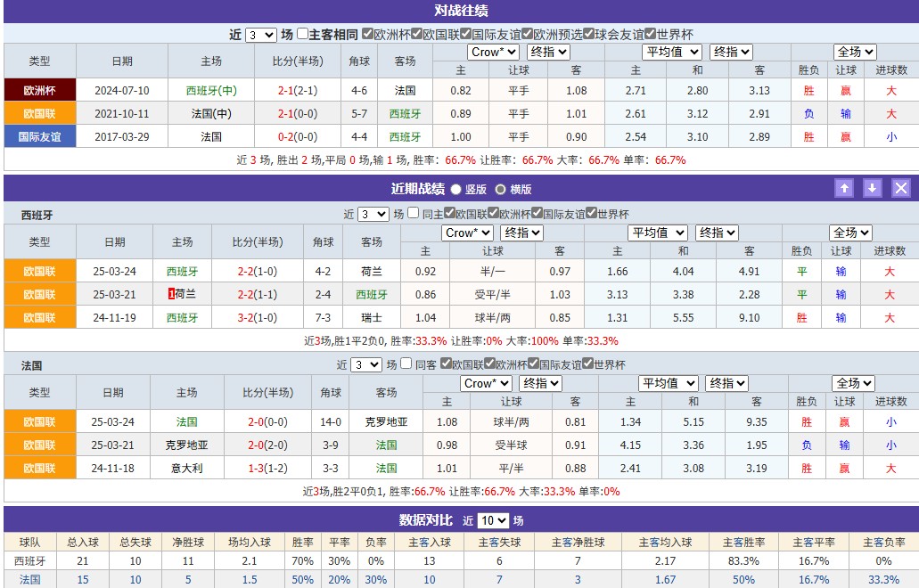Select the 竖版 layout radio button
The height and width of the screenshot is (588, 919).
coord(456,189)
